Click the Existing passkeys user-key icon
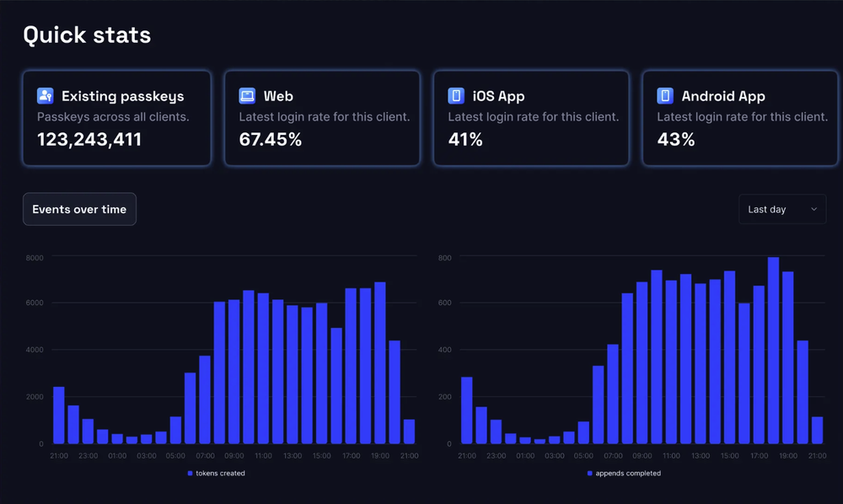Viewport: 843px width, 504px height. (46, 96)
